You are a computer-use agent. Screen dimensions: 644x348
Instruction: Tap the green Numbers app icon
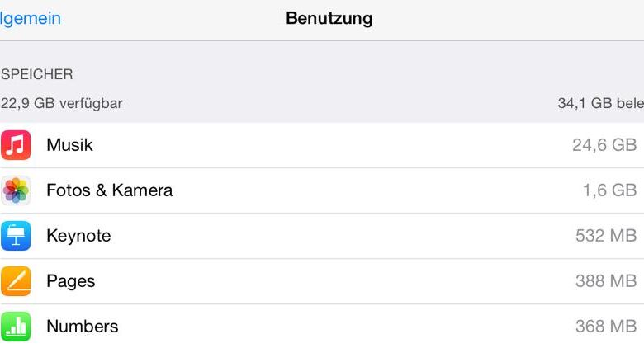click(x=16, y=327)
